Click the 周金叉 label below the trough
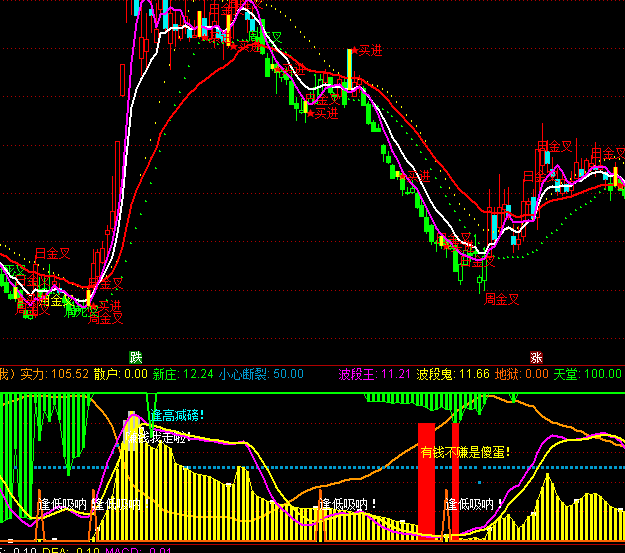This screenshot has height=553, width=625. 503,298
